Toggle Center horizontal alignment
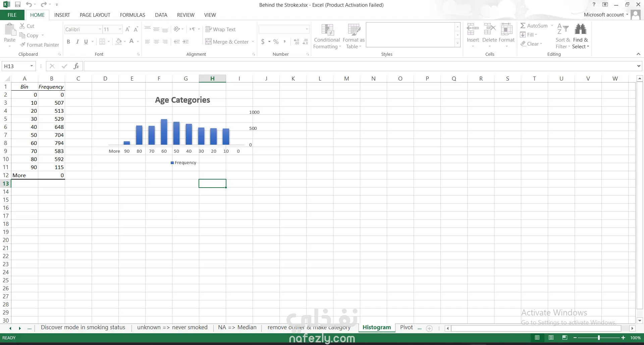 (x=156, y=42)
